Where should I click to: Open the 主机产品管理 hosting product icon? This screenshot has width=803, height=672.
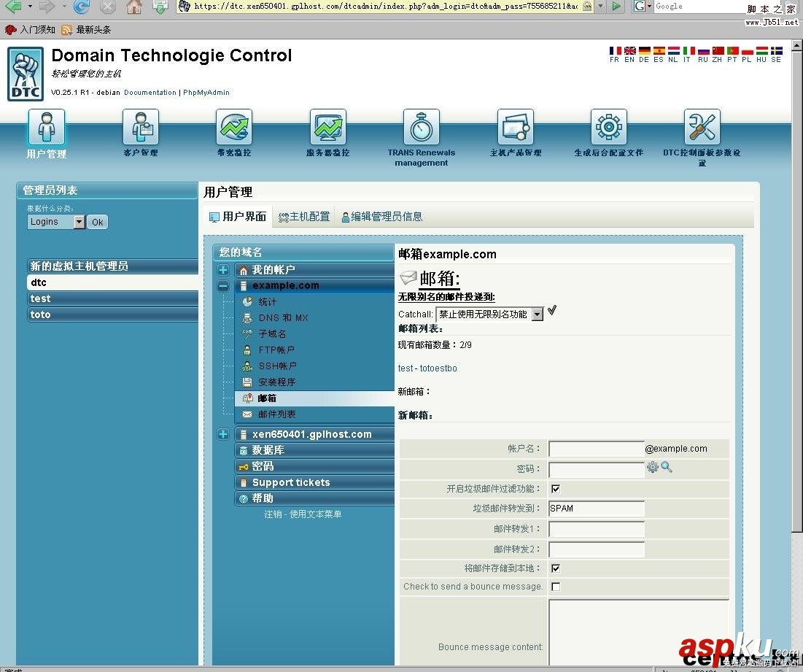pos(515,127)
